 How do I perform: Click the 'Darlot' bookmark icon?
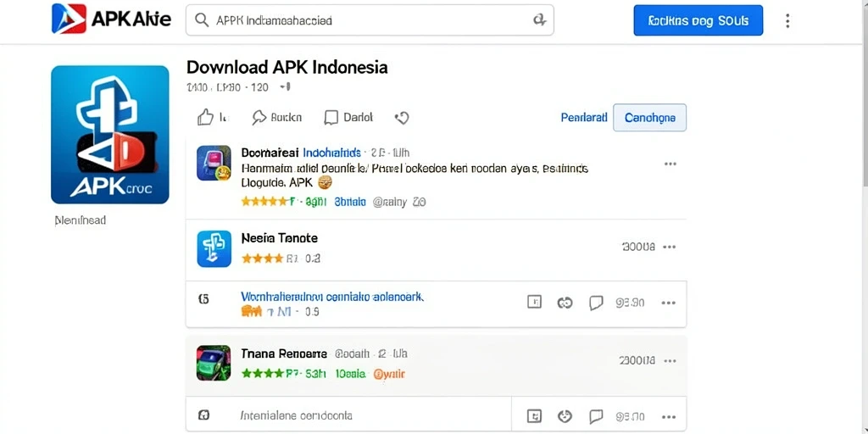[x=331, y=117]
